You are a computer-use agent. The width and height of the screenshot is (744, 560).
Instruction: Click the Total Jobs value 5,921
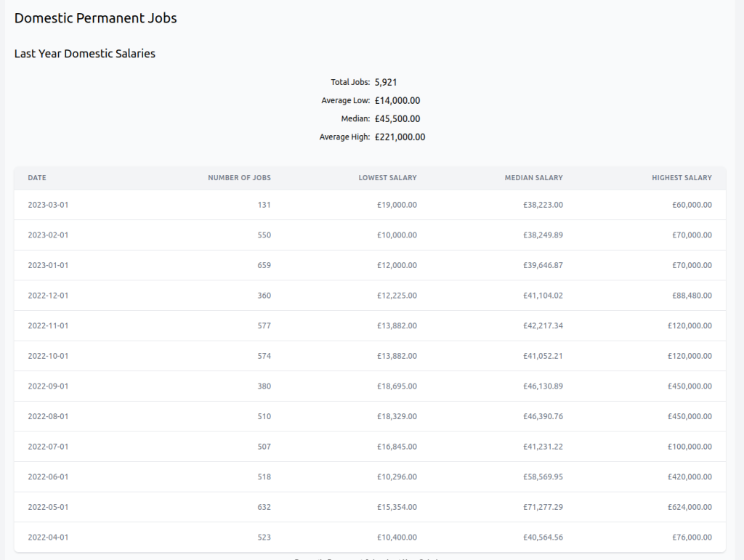[386, 82]
